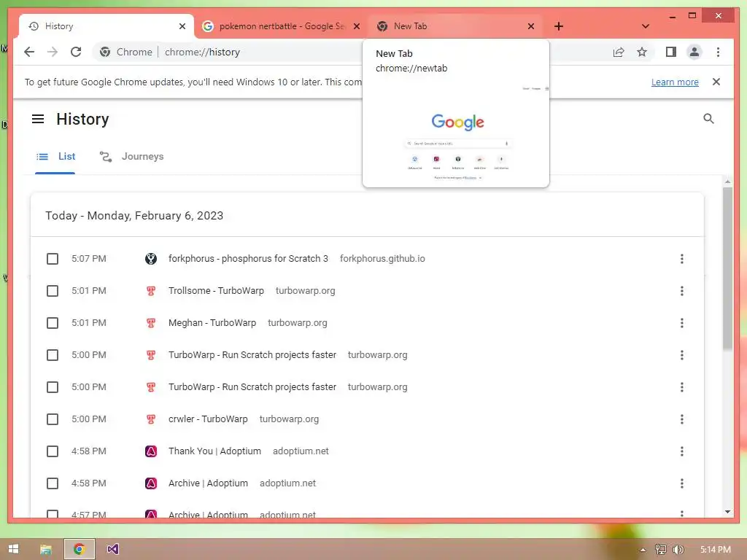Go back using the browser back arrow
747x560 pixels.
[x=29, y=52]
